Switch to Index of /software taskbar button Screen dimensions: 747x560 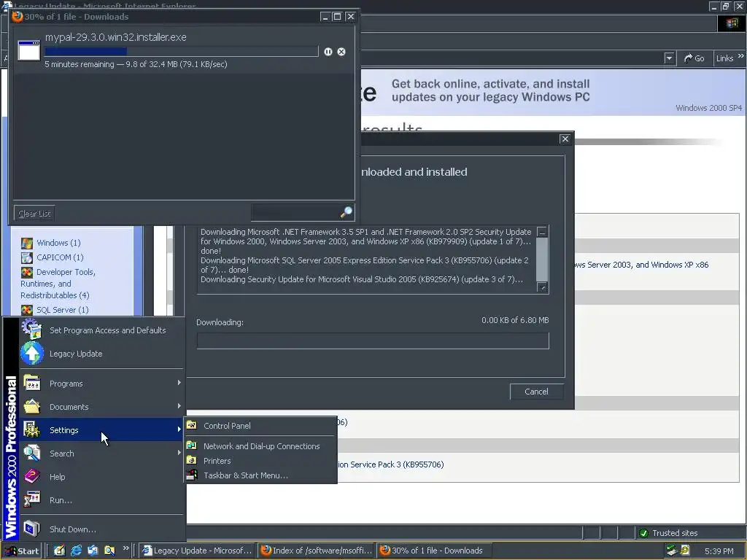(317, 551)
